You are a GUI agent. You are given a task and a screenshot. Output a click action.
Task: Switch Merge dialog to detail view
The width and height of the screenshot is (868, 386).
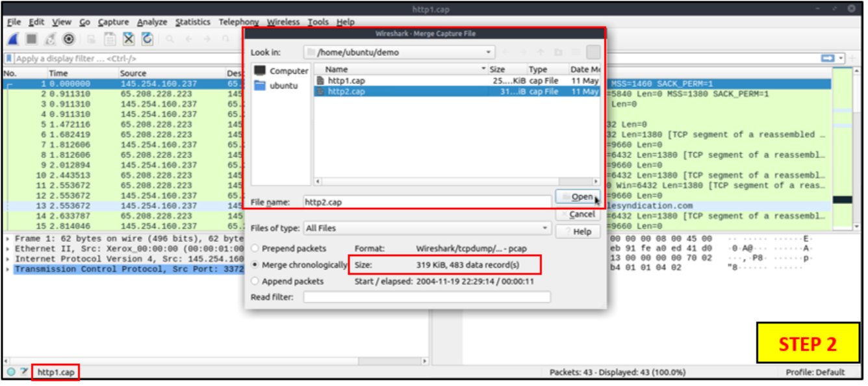pos(593,52)
